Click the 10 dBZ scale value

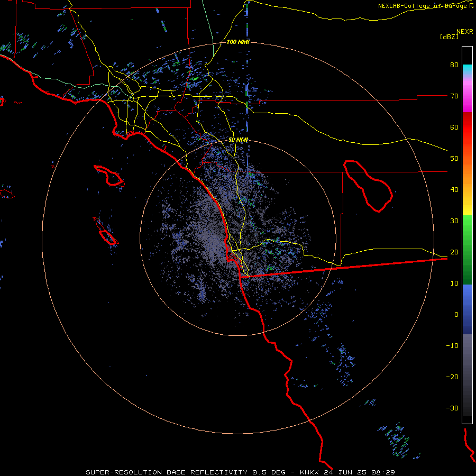click(x=454, y=283)
